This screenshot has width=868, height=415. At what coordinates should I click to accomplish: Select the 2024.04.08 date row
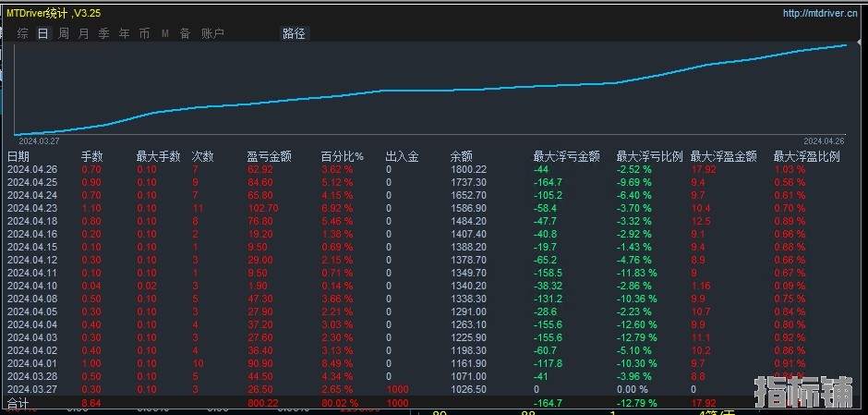click(x=32, y=299)
